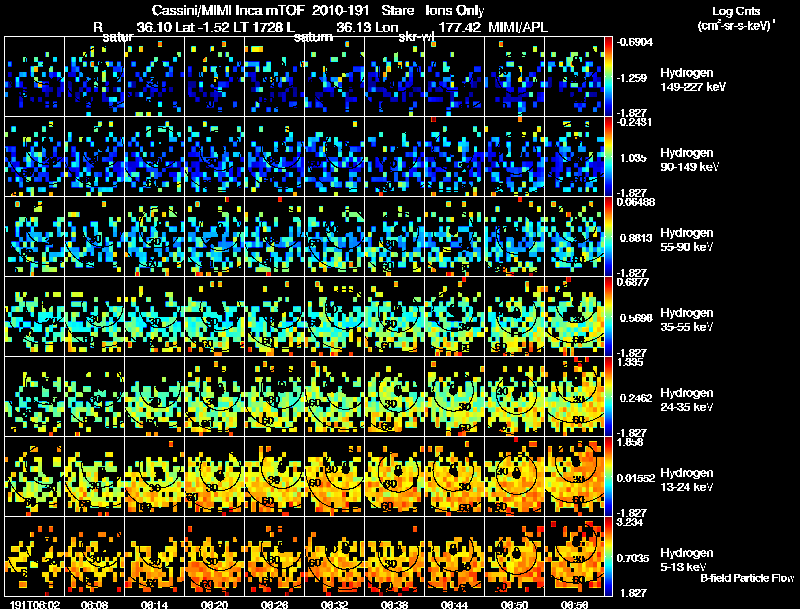The height and width of the screenshot is (609, 800).
Task: Click the 06:56 time label
Action: [x=574, y=604]
